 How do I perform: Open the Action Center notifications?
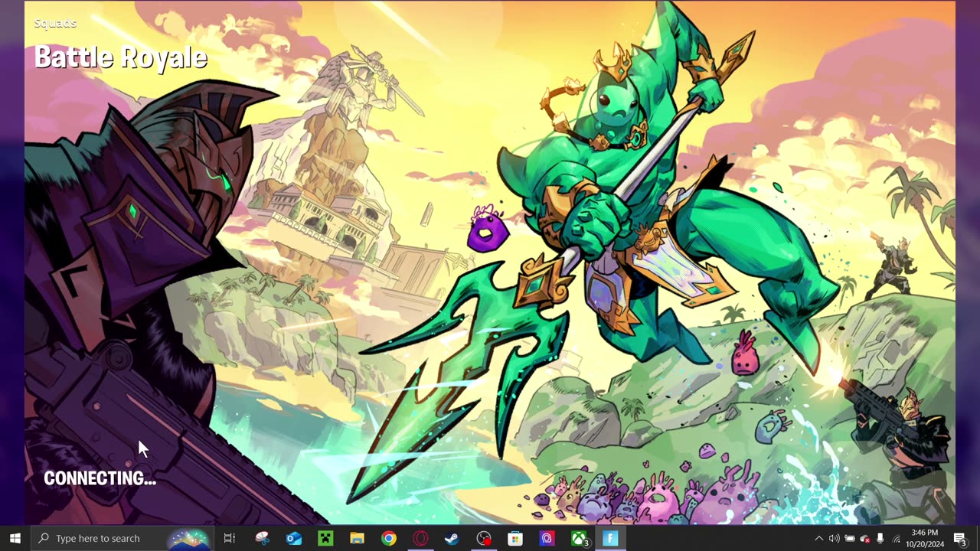[961, 538]
